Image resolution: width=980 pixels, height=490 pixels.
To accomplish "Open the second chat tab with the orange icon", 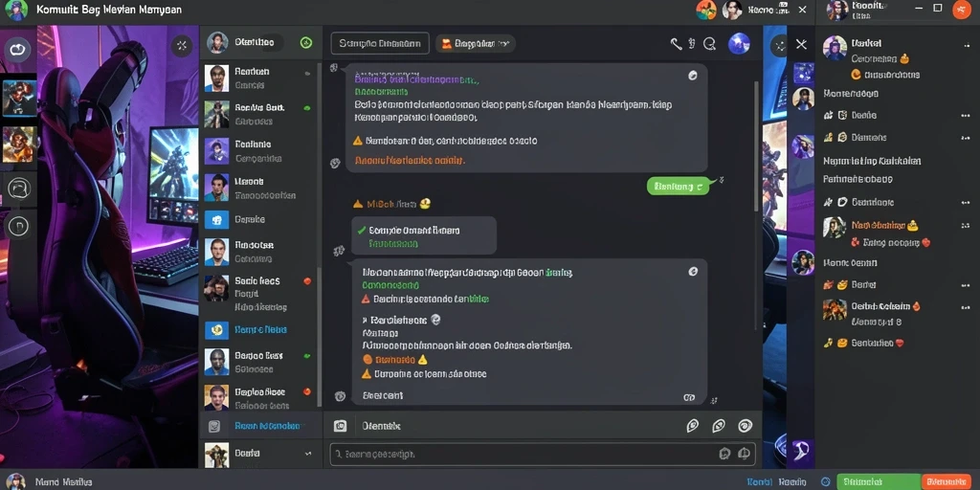I will coord(475,43).
